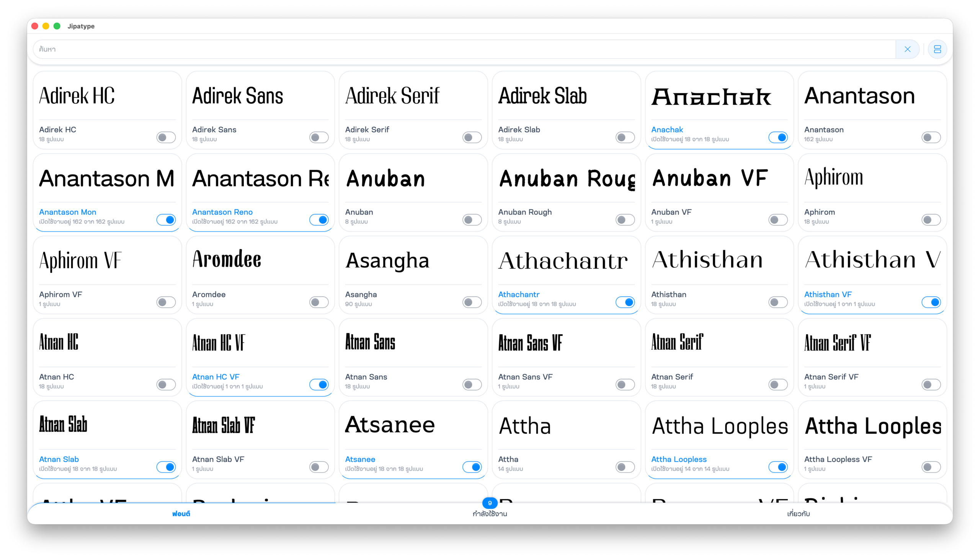
Task: Toggle off Atnan HC VF font
Action: pyautogui.click(x=319, y=384)
